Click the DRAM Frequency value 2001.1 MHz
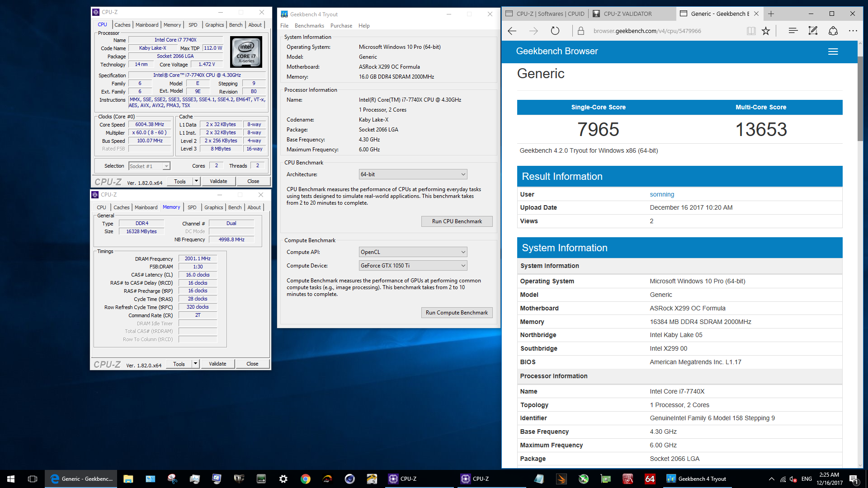Screen dimensions: 868x488 [x=198, y=259]
